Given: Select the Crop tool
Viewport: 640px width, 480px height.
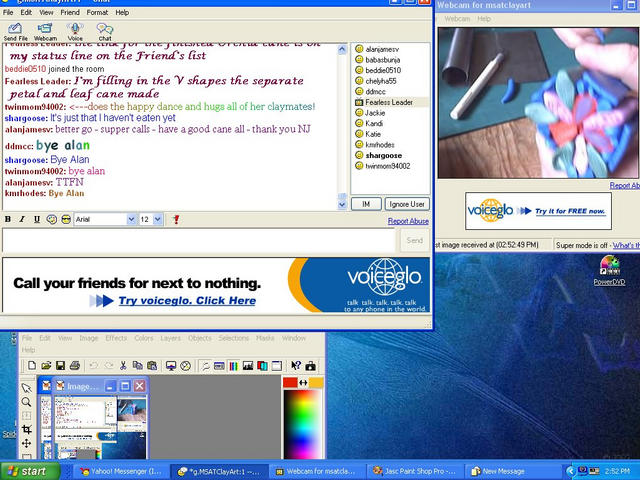Looking at the screenshot, I should tap(27, 429).
